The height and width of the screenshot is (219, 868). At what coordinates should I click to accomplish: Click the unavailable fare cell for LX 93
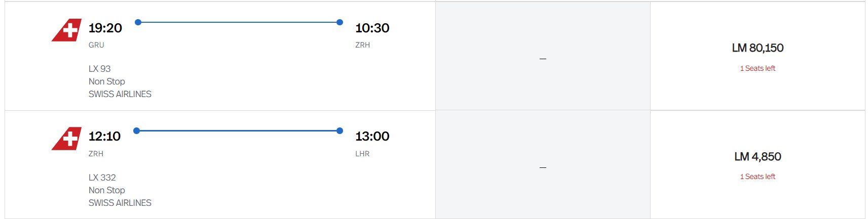(x=543, y=56)
